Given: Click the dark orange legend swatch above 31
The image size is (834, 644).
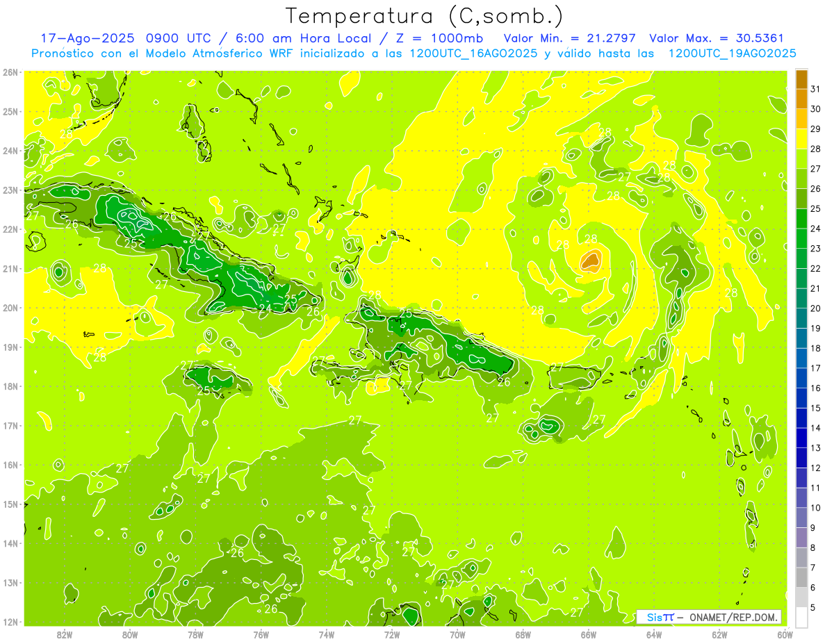Looking at the screenshot, I should (801, 79).
